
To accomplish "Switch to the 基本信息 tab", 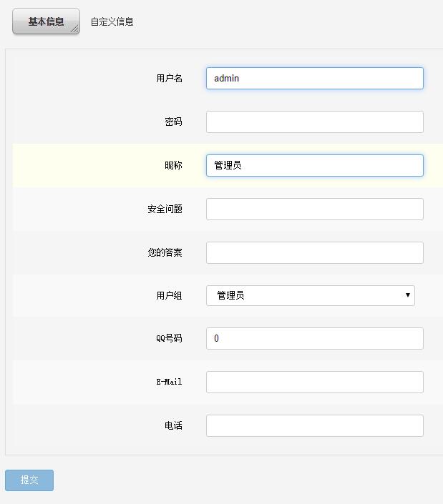I will click(x=46, y=21).
